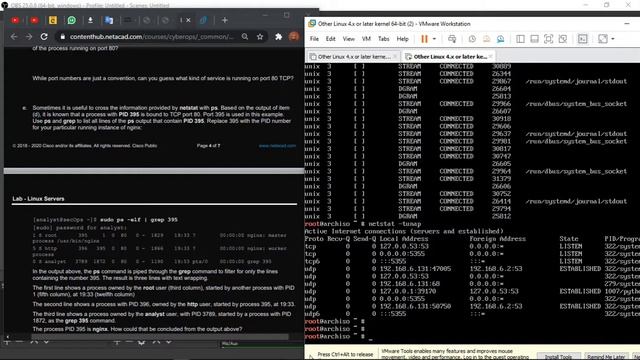The width and height of the screenshot is (640, 360).
Task: Close the first Other Linux VM tab
Action: coord(395,56)
